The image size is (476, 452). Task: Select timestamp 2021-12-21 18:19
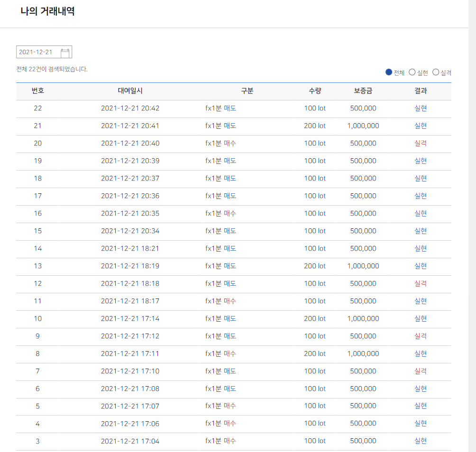130,266
